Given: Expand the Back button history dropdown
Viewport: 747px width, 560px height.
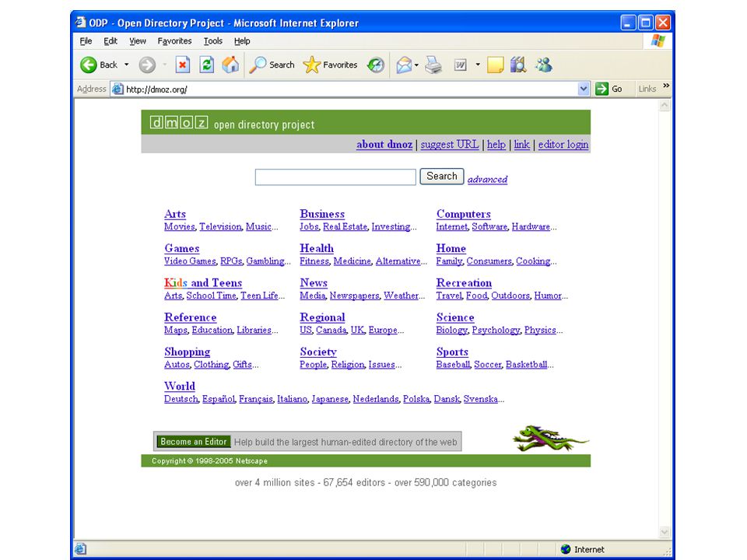Looking at the screenshot, I should point(127,65).
